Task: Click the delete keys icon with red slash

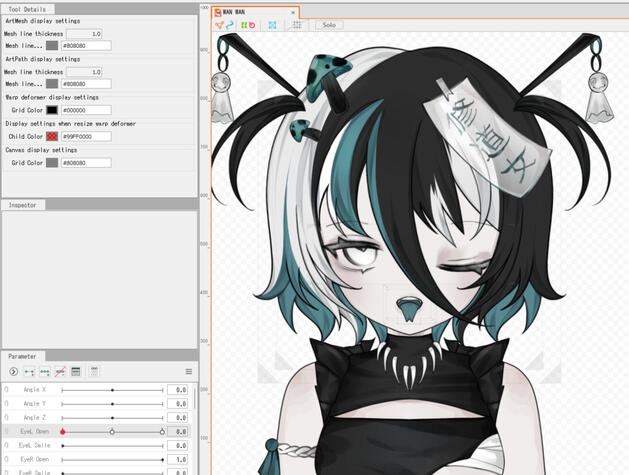Action: (x=60, y=371)
